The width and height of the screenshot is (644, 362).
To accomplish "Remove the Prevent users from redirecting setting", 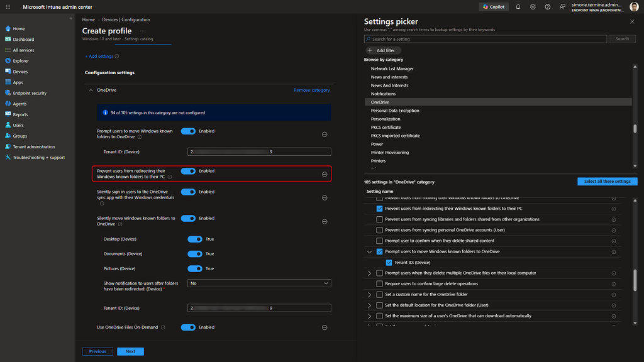I will click(325, 174).
